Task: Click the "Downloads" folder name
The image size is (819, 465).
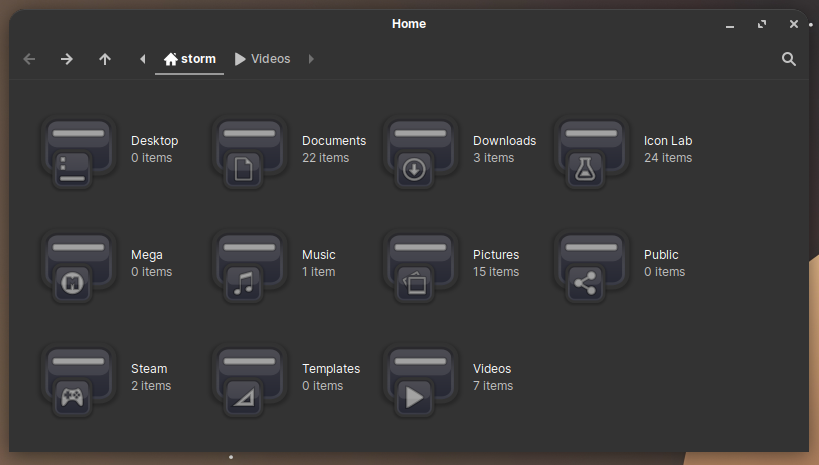Action: click(x=505, y=141)
